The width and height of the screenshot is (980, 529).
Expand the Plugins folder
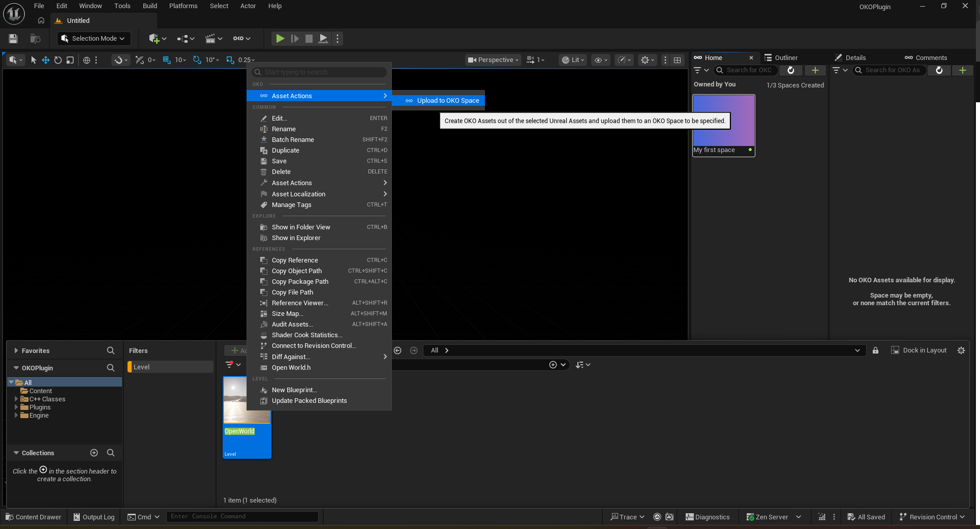click(16, 407)
